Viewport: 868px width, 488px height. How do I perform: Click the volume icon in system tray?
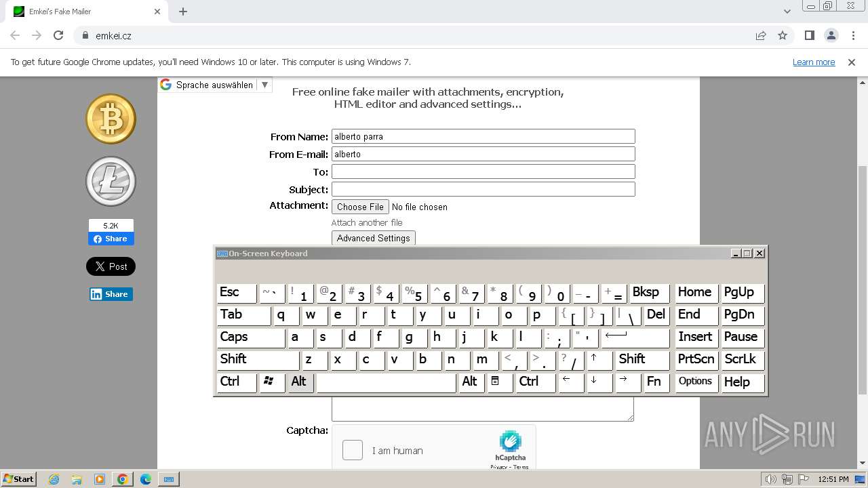point(770,479)
